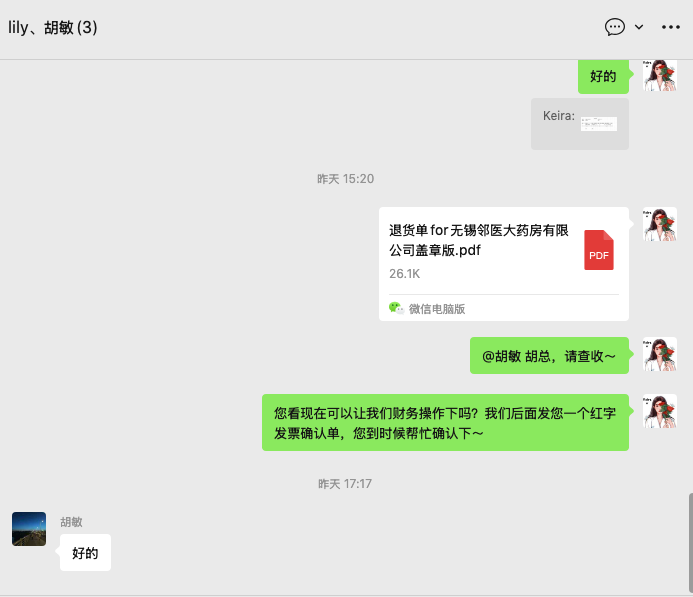Select the green 好的 bubble at top
The width and height of the screenshot is (693, 597).
pos(603,76)
